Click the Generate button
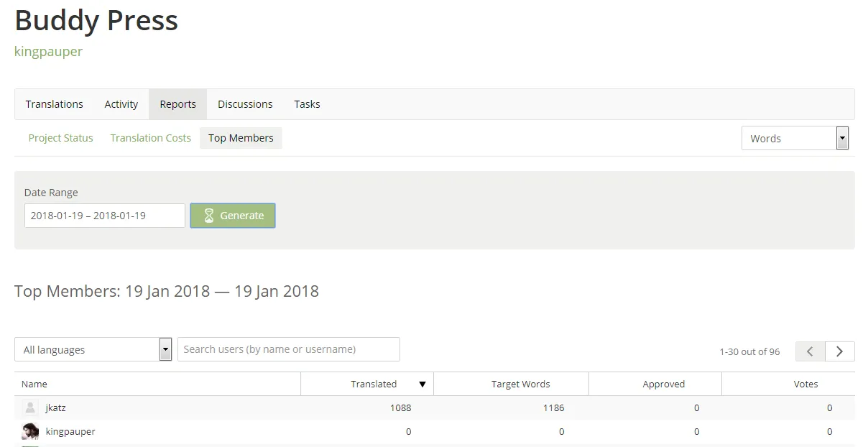This screenshot has width=868, height=447. click(233, 216)
